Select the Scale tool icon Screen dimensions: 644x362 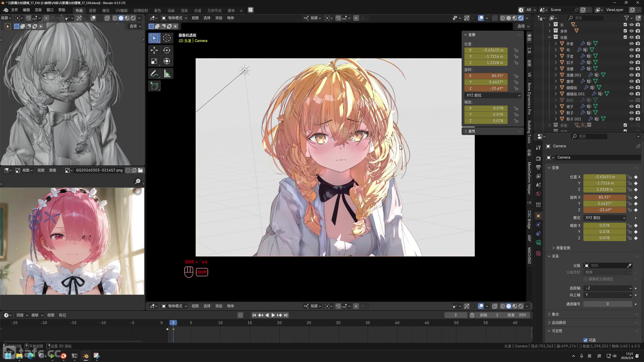[154, 61]
